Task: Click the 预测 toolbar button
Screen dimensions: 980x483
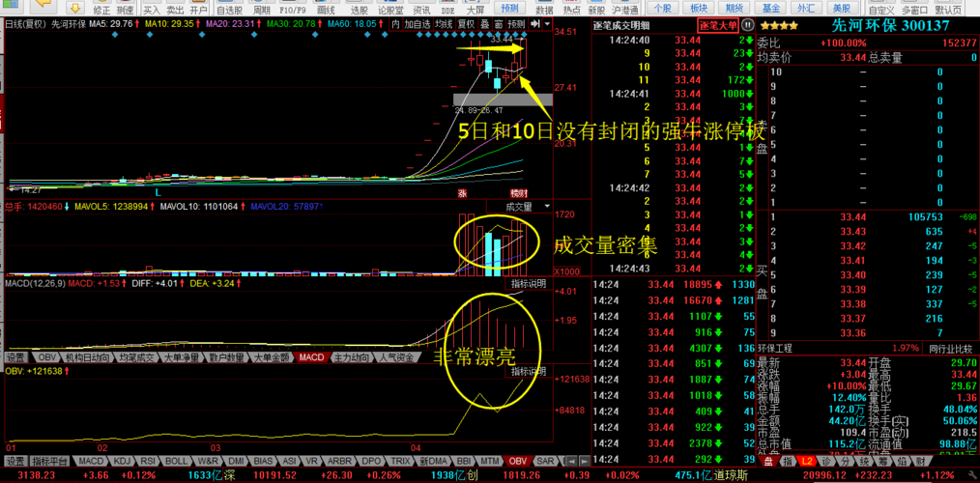Action: (x=510, y=8)
